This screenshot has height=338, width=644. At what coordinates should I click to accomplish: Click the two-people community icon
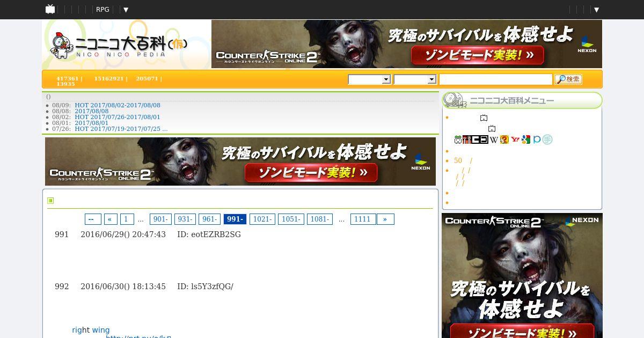[x=467, y=139]
